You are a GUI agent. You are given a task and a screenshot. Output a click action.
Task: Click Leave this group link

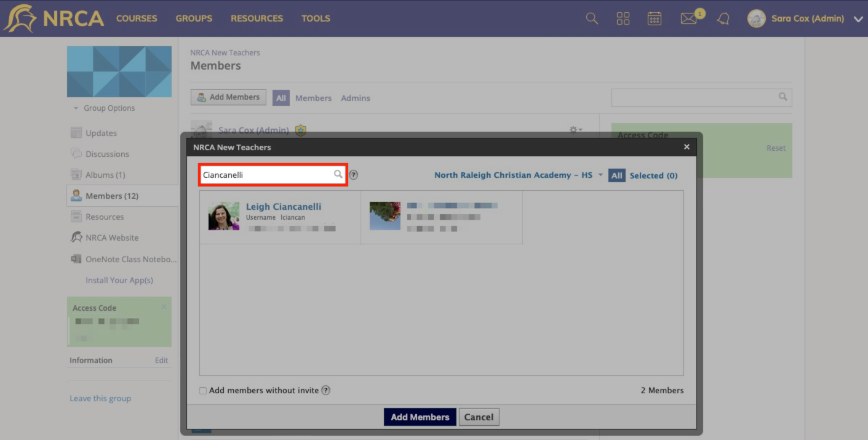point(100,398)
